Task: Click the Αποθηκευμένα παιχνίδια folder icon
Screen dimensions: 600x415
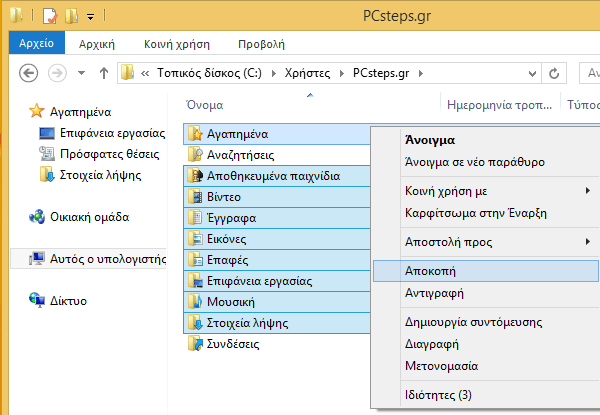Action: click(x=195, y=176)
